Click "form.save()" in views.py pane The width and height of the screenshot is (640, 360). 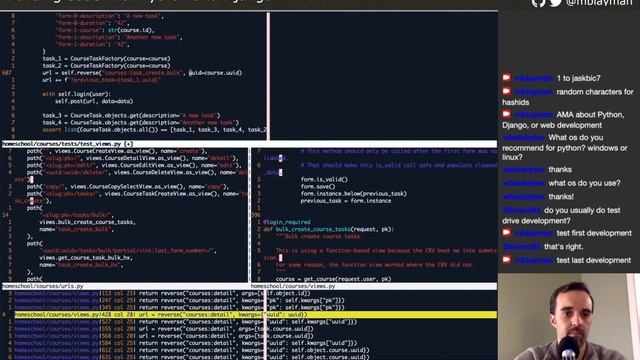click(x=318, y=187)
